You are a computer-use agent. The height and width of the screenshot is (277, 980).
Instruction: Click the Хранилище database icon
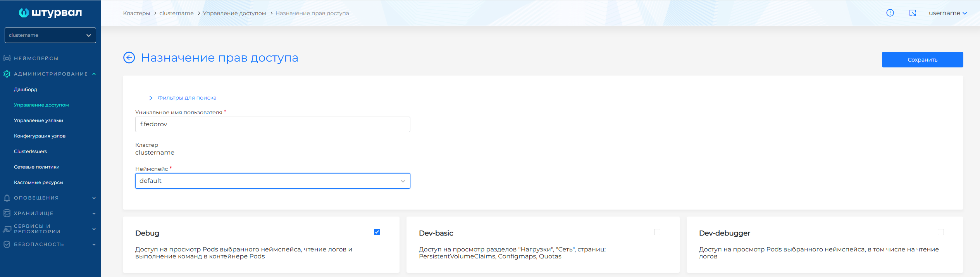(7, 213)
